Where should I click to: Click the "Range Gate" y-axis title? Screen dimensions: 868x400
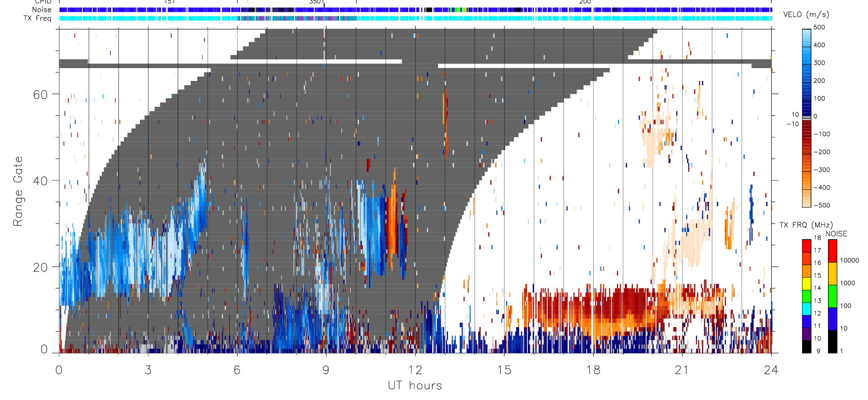tap(18, 191)
